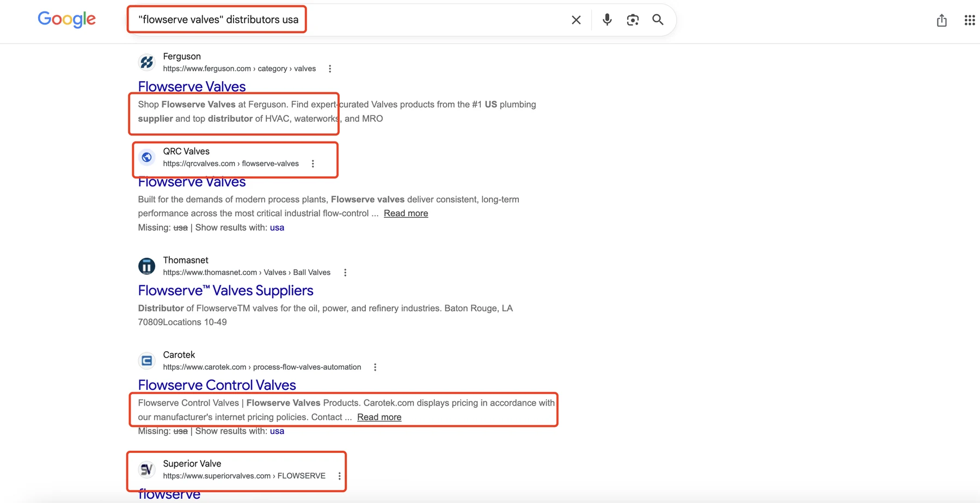The height and width of the screenshot is (503, 980).
Task: Clear the search query with the X icon
Action: [x=576, y=20]
